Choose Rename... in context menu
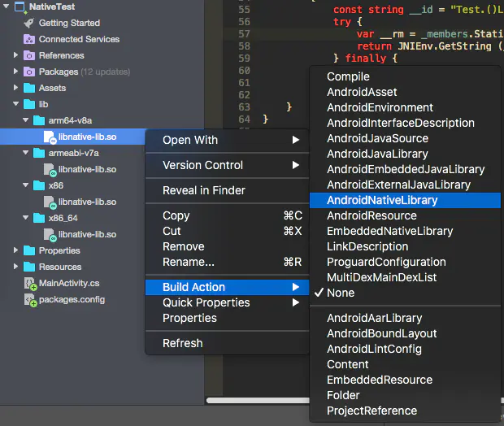This screenshot has height=426, width=504. [227, 262]
